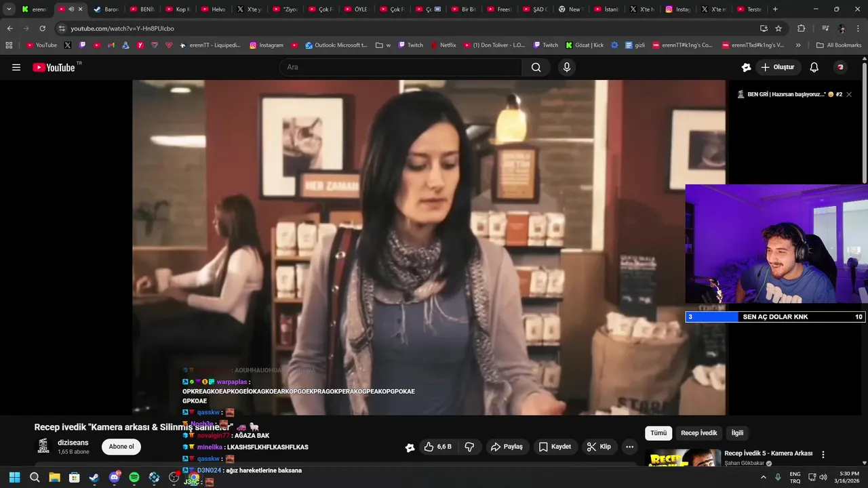Screen dimensions: 868x488
Task: Open options for Recep İvedik 5 suggestion
Action: pos(823,455)
